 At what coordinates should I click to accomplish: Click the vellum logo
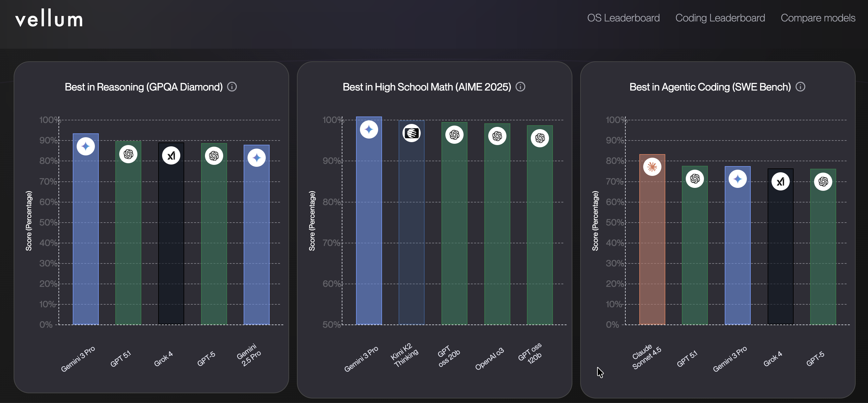click(x=49, y=19)
